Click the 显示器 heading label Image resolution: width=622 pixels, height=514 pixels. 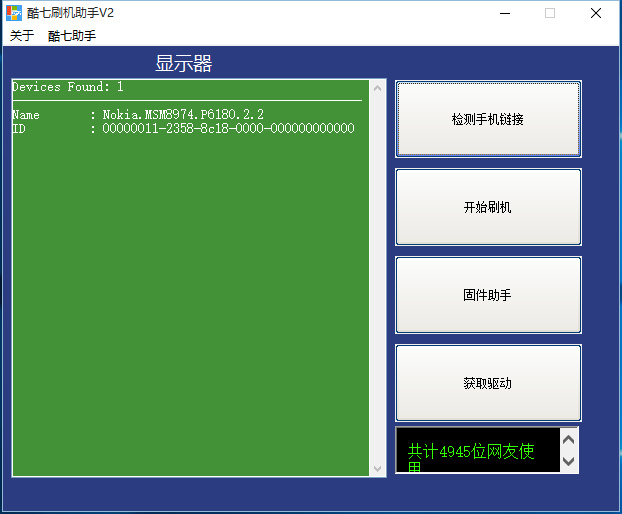(x=183, y=63)
